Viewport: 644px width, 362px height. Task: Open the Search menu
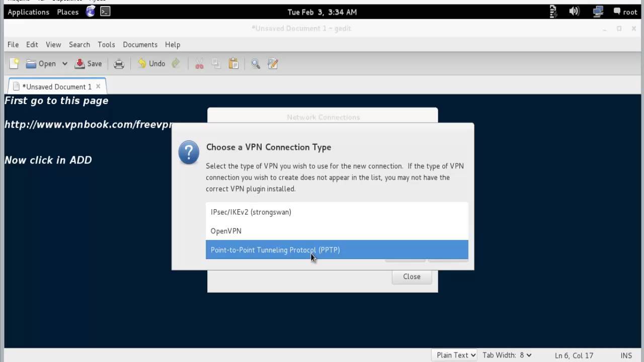click(x=79, y=45)
